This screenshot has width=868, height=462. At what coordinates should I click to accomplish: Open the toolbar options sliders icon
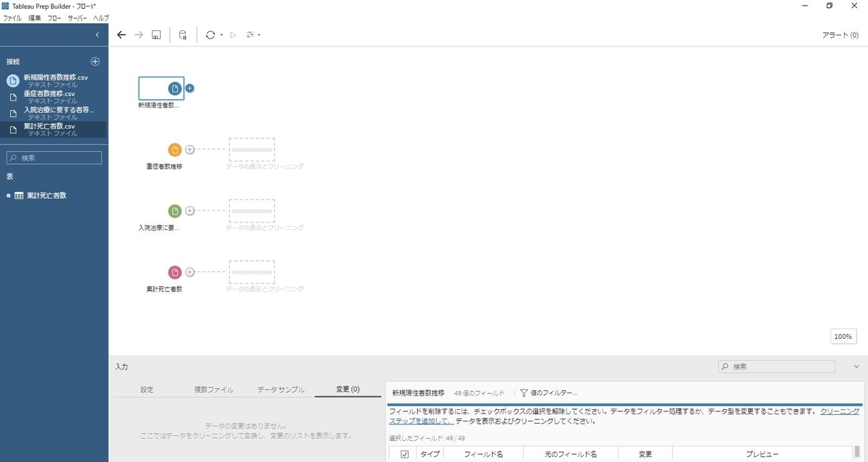pos(250,35)
